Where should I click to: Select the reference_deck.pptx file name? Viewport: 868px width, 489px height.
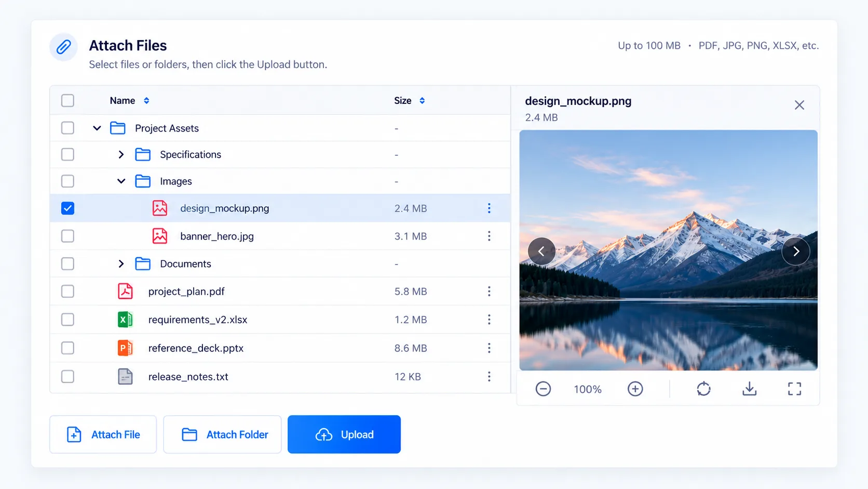pyautogui.click(x=196, y=348)
